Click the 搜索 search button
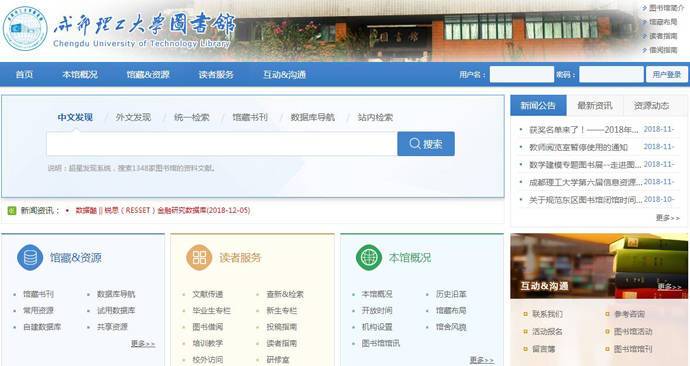Screen dimensions: 690x366 426,144
